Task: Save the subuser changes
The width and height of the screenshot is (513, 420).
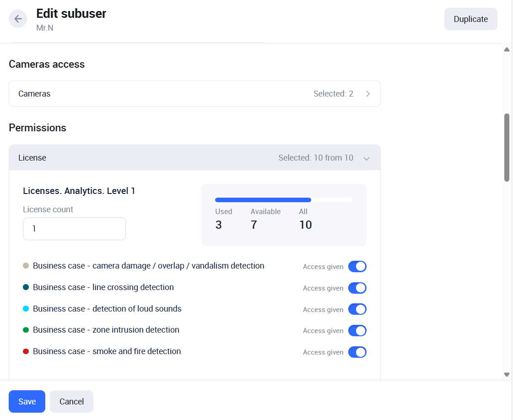Action: [x=27, y=401]
